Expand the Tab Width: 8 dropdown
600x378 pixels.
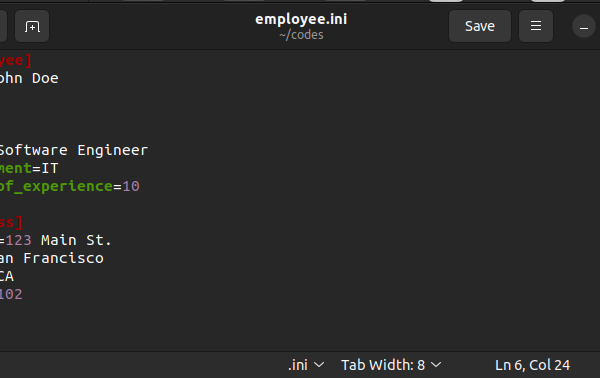(391, 365)
